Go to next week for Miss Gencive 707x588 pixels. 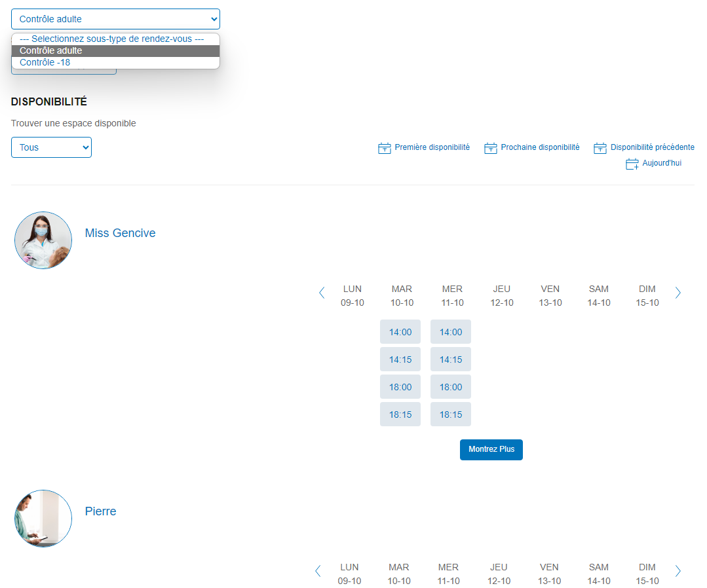(678, 293)
